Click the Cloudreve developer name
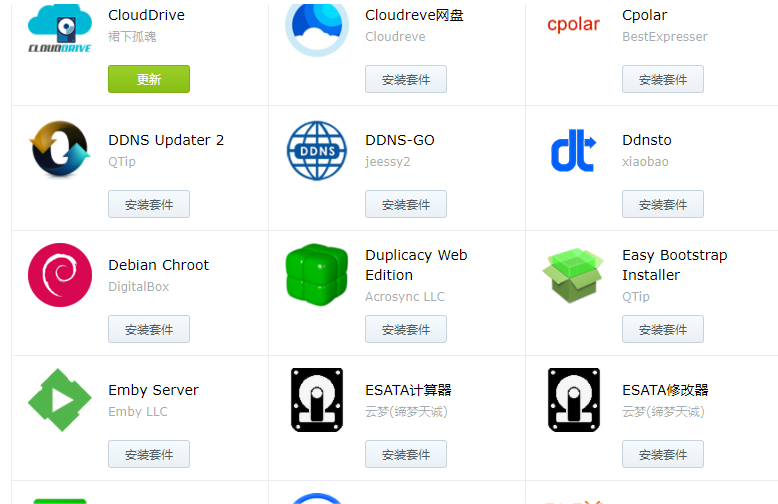Screen dimensions: 778x504 (395, 37)
